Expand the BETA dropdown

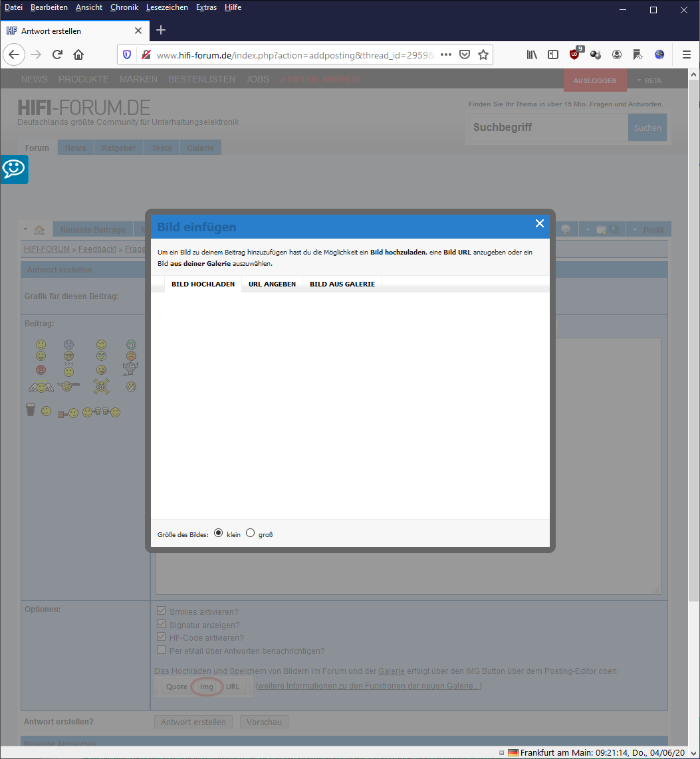(x=649, y=80)
